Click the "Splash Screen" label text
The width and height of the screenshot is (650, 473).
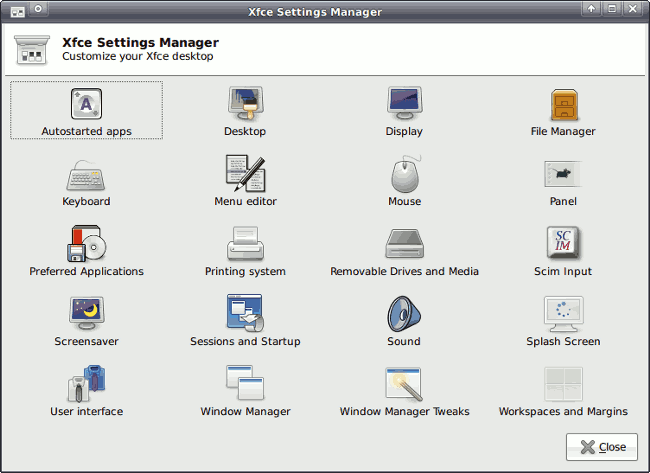(563, 342)
